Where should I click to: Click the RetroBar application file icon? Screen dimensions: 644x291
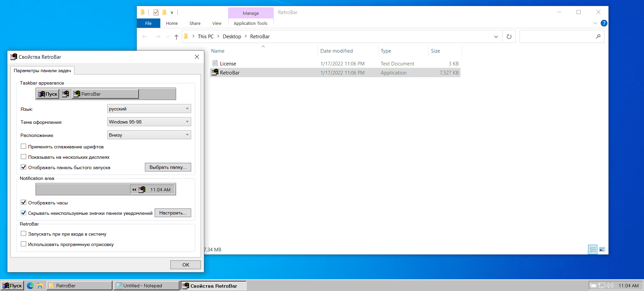click(x=215, y=72)
